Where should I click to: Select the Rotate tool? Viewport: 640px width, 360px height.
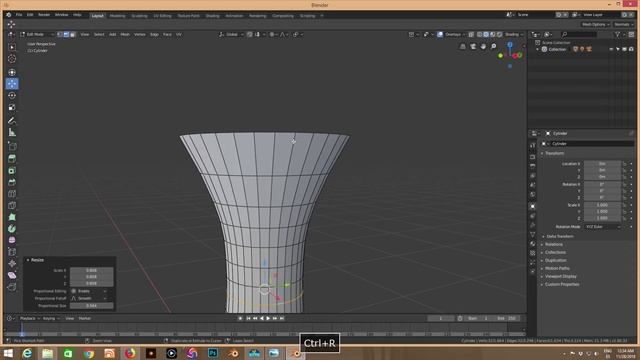pyautogui.click(x=12, y=96)
